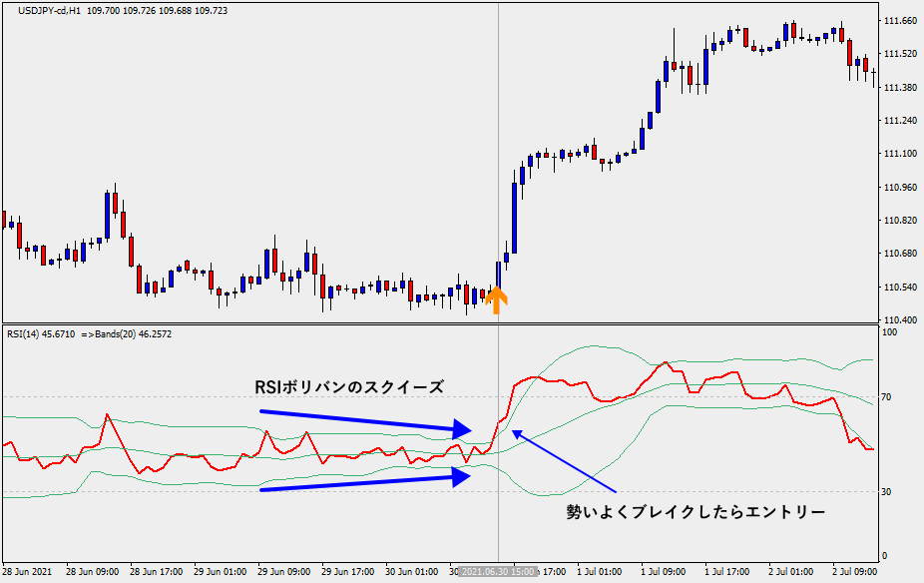Click the USDJPY-cd,H1 chart title
924x583 pixels.
pyautogui.click(x=50, y=9)
